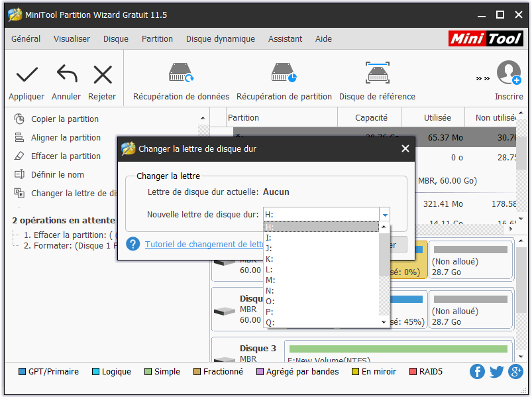
Task: Open the Aide menu
Action: 323,39
